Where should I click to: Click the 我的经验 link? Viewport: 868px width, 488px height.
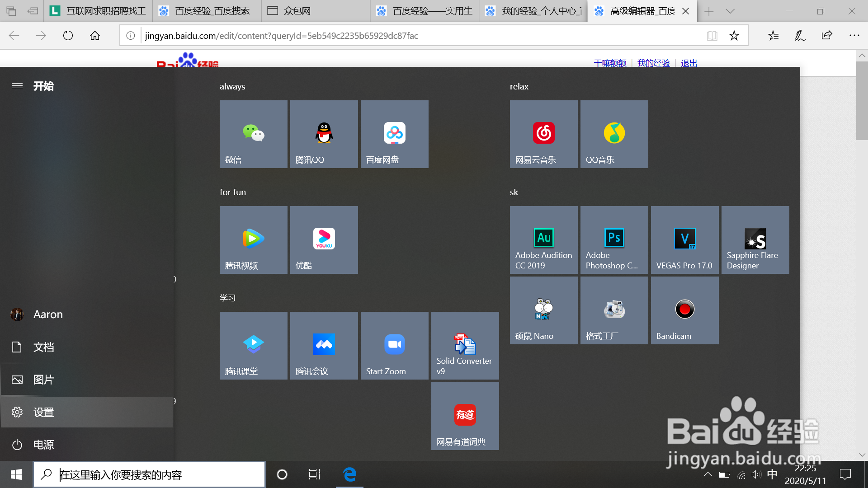pos(653,63)
